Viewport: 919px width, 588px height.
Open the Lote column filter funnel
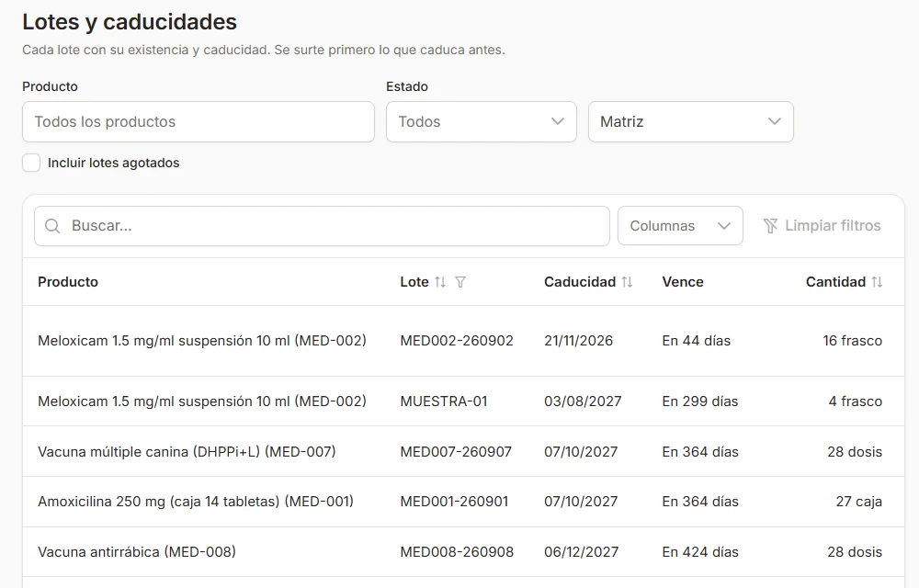(460, 282)
